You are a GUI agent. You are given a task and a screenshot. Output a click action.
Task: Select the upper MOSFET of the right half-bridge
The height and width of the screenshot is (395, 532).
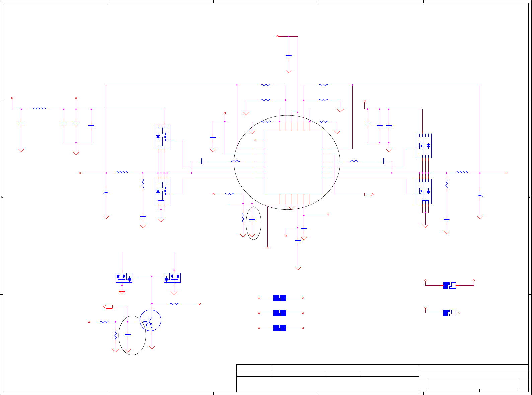(x=424, y=146)
